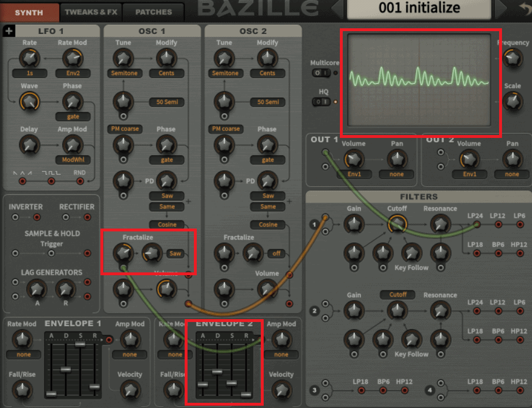This screenshot has height=408, width=532.
Task: Open the LFO 1 Rate '1s' dropdown
Action: coord(29,73)
